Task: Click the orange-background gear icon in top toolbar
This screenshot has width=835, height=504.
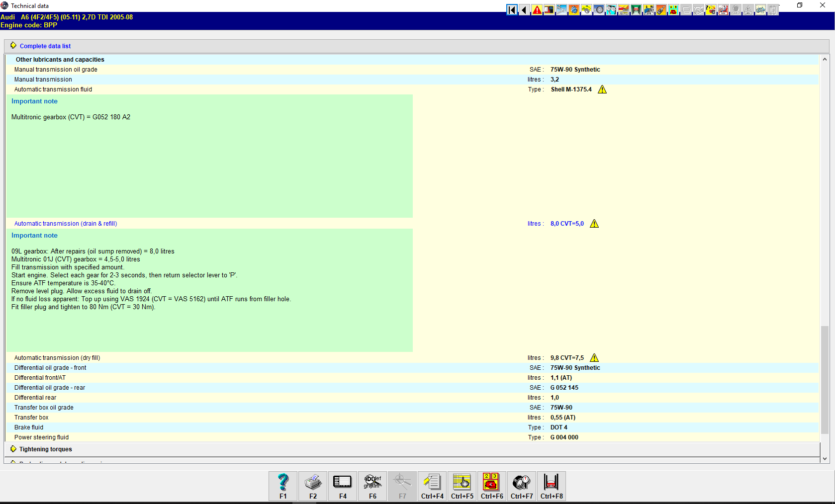Action: (x=574, y=10)
